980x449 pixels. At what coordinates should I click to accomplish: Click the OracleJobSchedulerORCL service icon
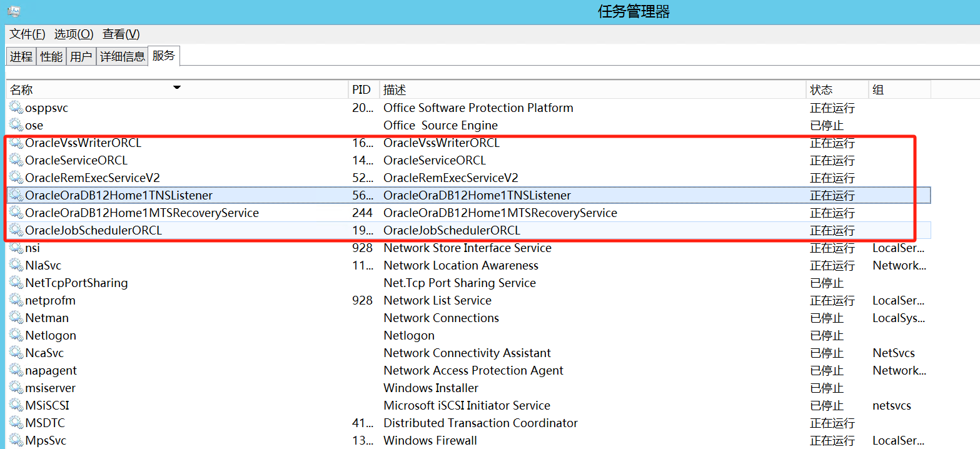point(16,230)
